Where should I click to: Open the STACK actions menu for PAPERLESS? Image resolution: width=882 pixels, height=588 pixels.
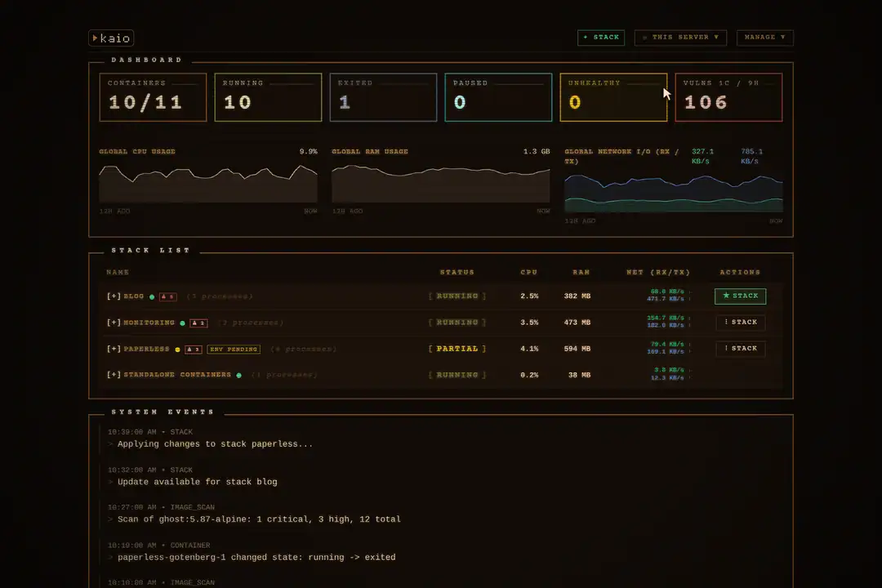(x=740, y=349)
